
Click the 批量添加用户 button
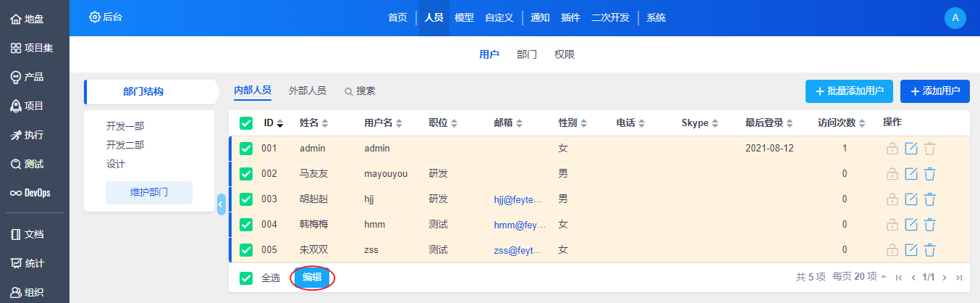coord(849,91)
